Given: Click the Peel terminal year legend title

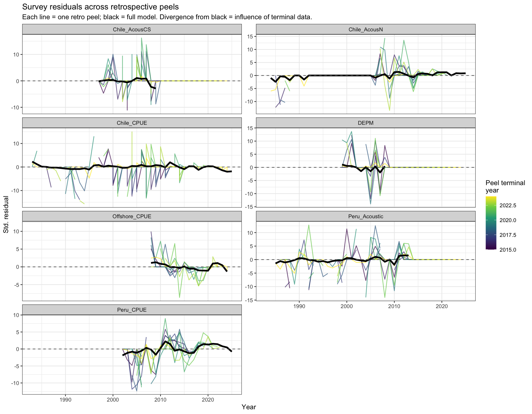Looking at the screenshot, I should click(505, 186).
